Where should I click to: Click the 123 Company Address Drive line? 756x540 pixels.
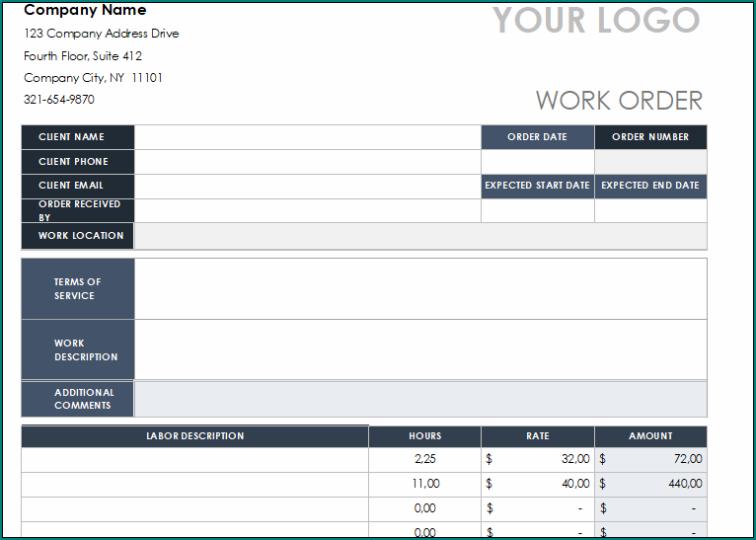102,34
